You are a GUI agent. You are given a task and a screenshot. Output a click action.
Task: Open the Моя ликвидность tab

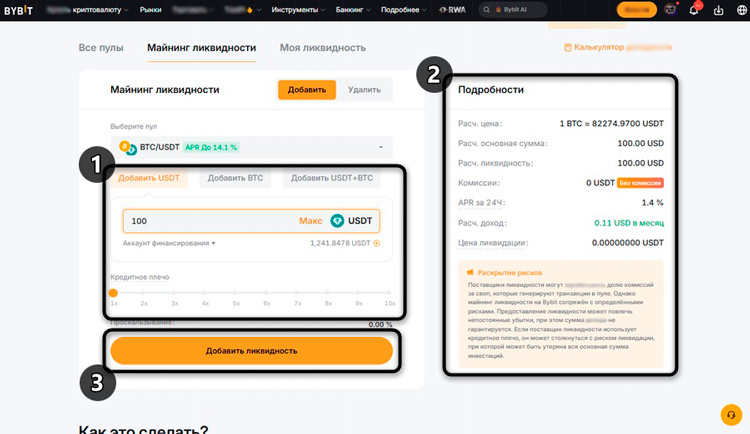[x=323, y=48]
